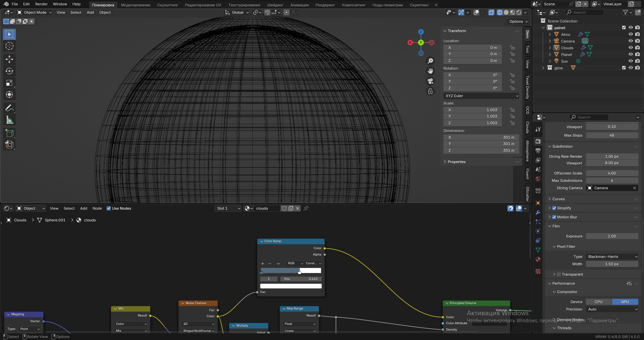Set compositor device to CPU
The image size is (644, 340).
599,302
